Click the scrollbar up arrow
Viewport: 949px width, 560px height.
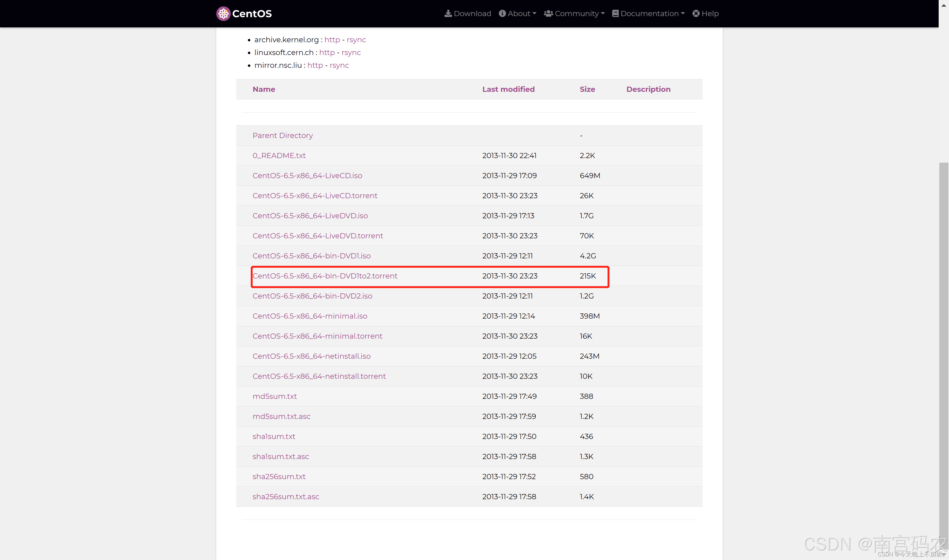pyautogui.click(x=943, y=5)
